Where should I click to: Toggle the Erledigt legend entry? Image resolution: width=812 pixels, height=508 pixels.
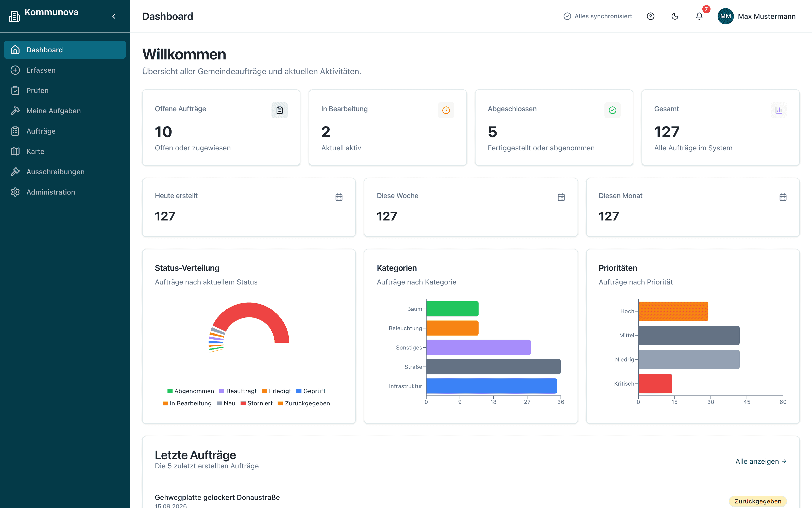pos(277,391)
